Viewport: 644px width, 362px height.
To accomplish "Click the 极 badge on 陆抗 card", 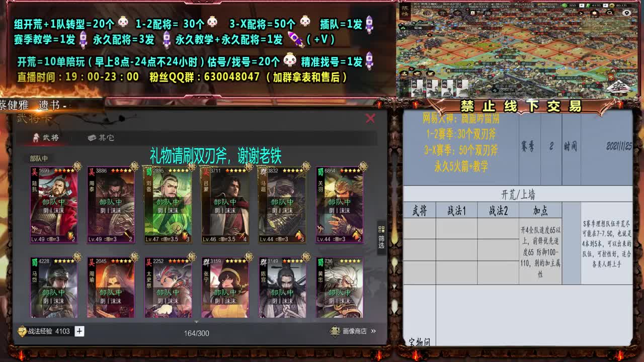I will [77, 166].
